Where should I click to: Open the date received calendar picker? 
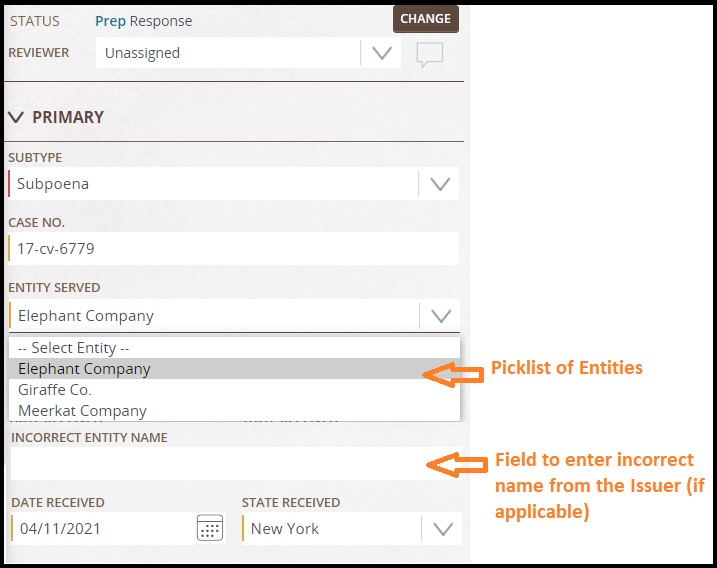coord(210,528)
